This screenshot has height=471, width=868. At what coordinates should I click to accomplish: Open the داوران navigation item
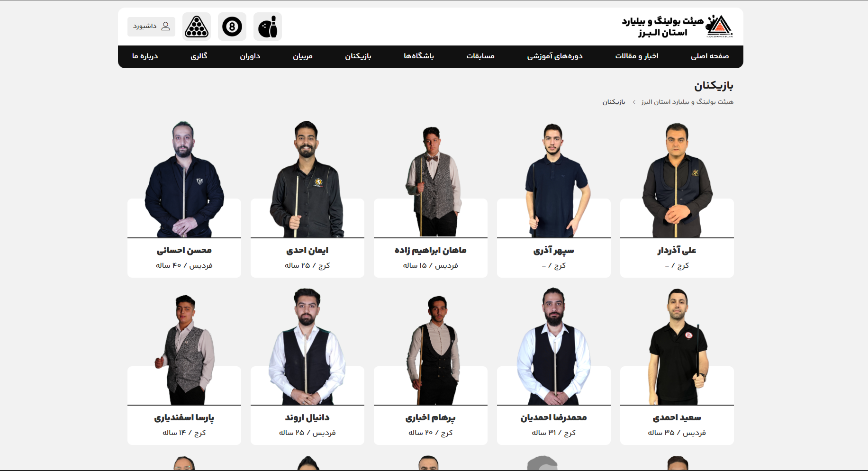click(x=250, y=56)
